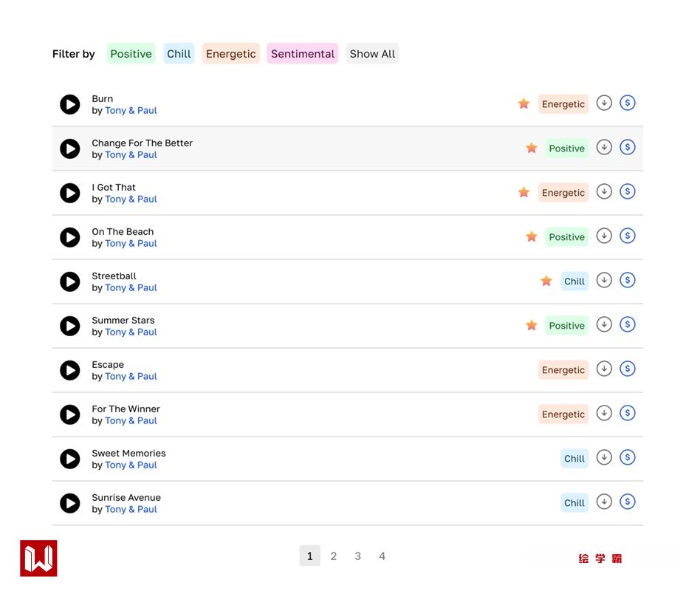This screenshot has height=591, width=700.
Task: Download Sweet Memories track
Action: (604, 457)
